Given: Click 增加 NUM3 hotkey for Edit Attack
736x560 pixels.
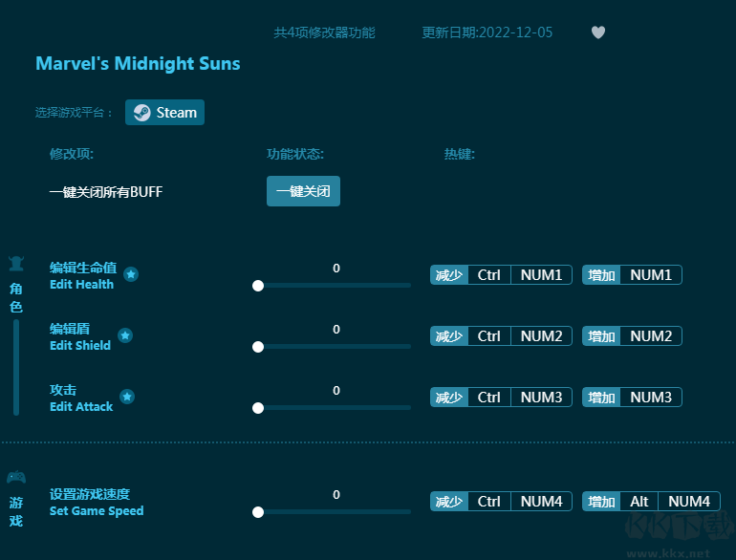Looking at the screenshot, I should click(632, 398).
